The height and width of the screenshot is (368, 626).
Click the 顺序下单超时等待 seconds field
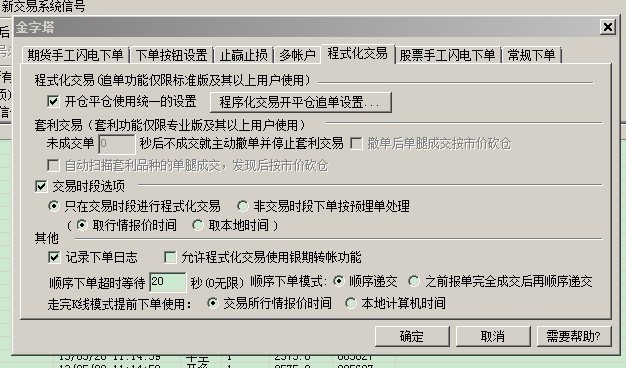[x=168, y=282]
